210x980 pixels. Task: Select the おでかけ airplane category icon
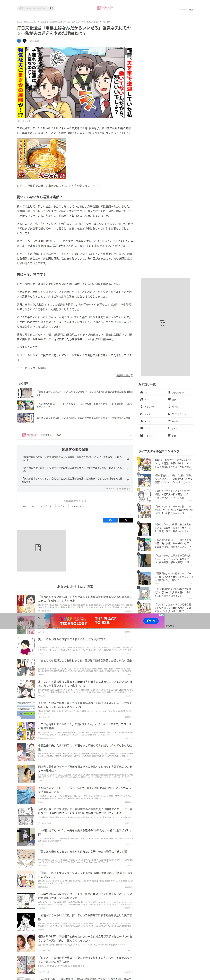pyautogui.click(x=169, y=421)
